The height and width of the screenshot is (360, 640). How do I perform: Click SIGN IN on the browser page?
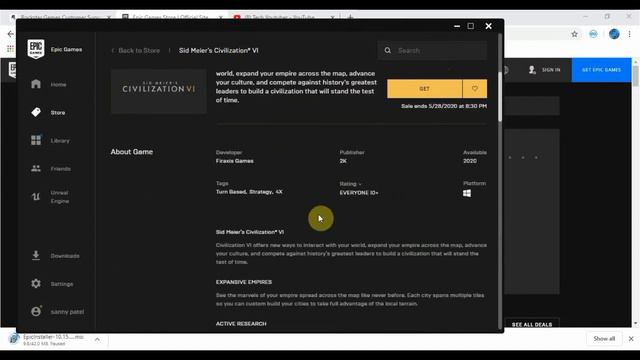(x=551, y=70)
